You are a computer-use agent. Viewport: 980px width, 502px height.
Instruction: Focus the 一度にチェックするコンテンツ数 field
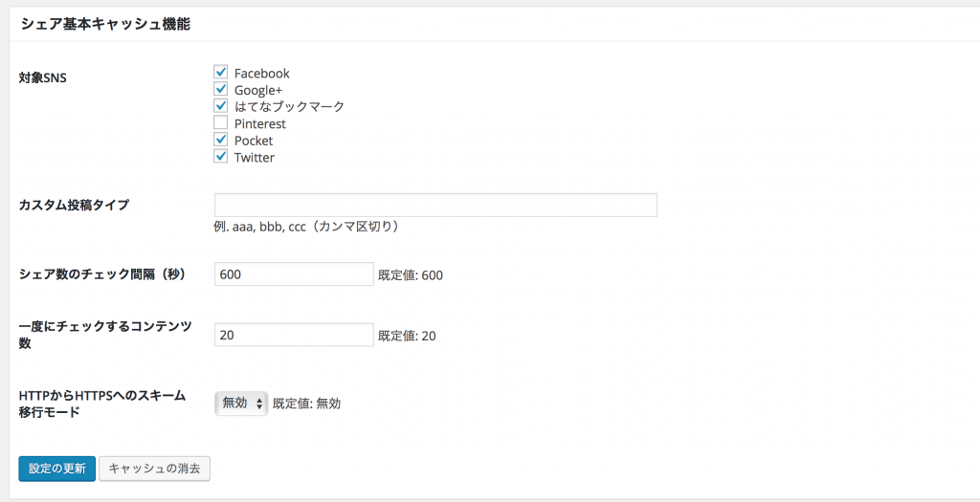pyautogui.click(x=293, y=335)
